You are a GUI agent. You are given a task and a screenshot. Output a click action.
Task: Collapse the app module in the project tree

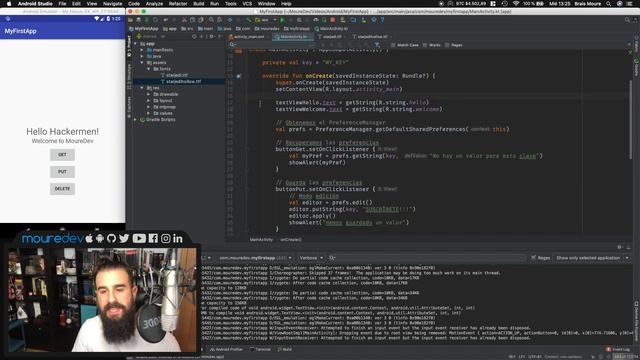[x=136, y=44]
